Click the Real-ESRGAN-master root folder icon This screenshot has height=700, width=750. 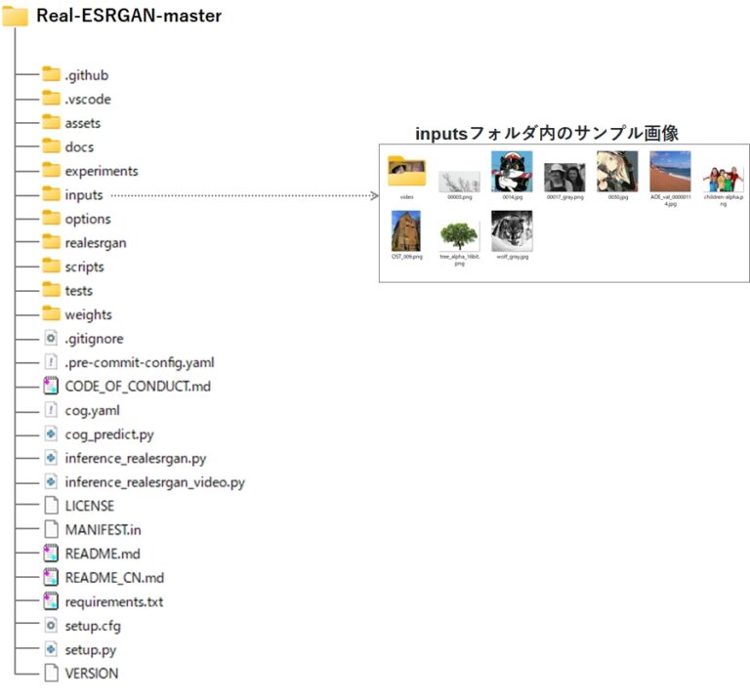coord(16,16)
